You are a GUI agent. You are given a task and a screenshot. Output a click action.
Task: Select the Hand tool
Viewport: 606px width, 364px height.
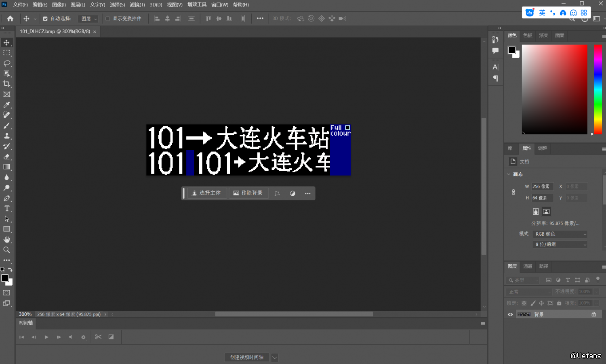point(6,240)
